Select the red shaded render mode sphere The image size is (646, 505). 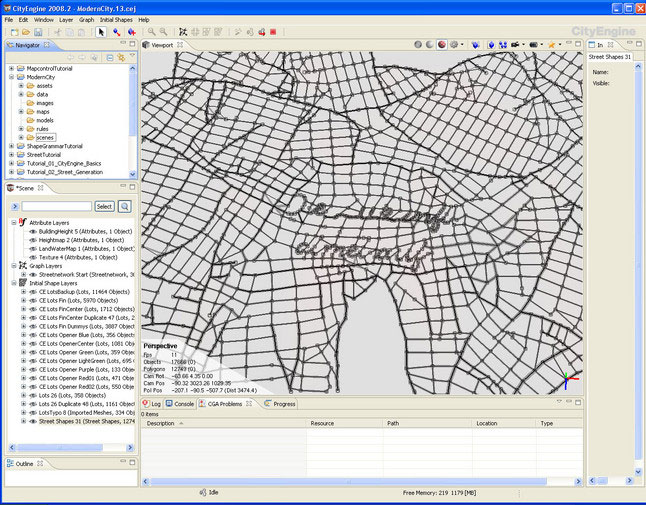(x=441, y=45)
